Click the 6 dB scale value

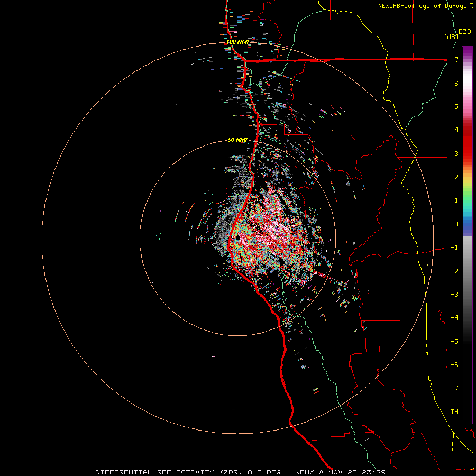[456, 83]
